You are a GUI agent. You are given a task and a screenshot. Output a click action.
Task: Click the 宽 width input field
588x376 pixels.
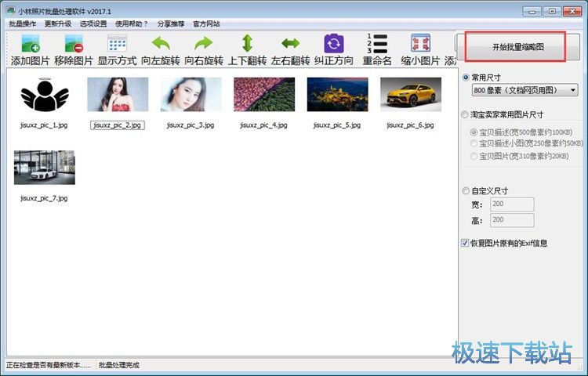[x=512, y=204]
